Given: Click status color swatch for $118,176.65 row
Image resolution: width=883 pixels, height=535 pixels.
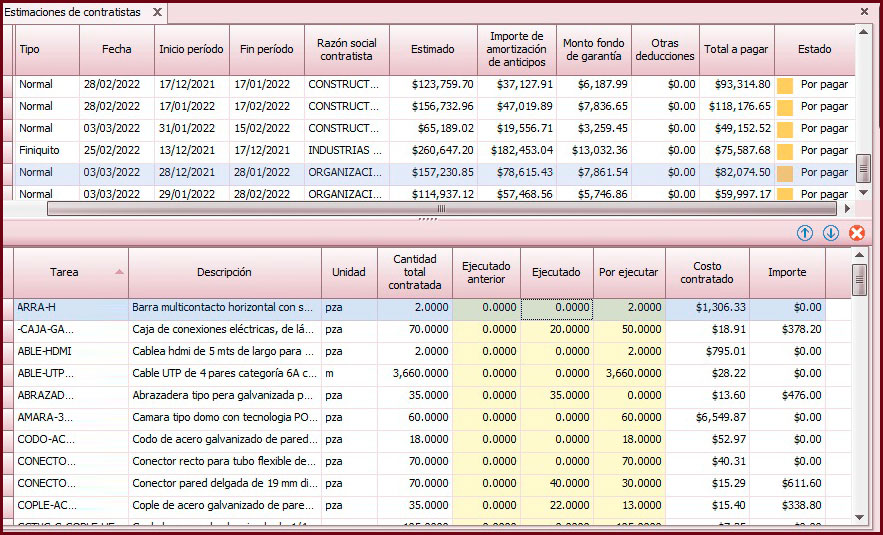Looking at the screenshot, I should tap(784, 107).
